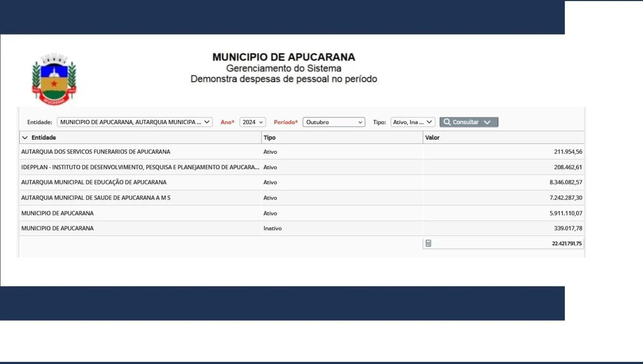Click the Gerenciamento do Sistema subtitle
The height and width of the screenshot is (364, 643).
[x=284, y=69]
